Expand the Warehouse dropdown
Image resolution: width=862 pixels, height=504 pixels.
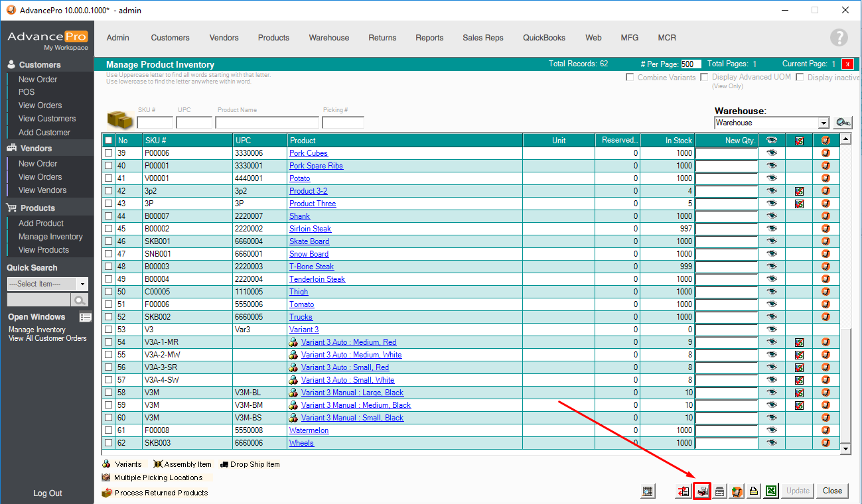824,123
